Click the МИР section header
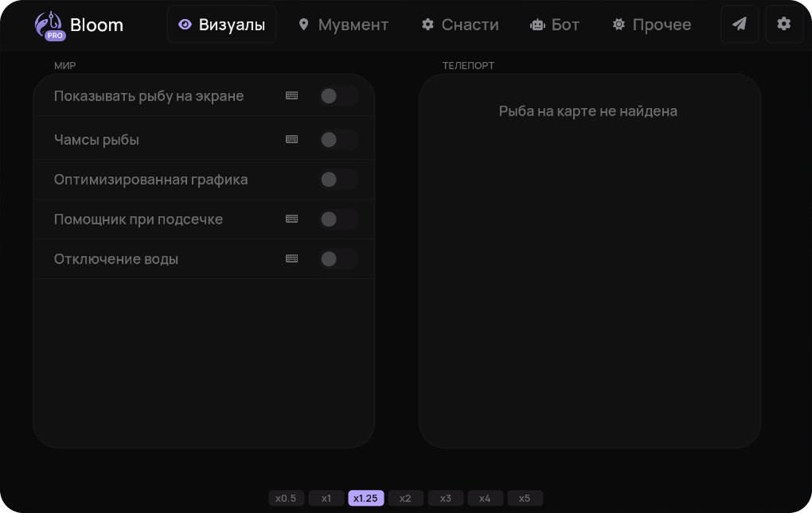This screenshot has height=513, width=812. (x=64, y=66)
